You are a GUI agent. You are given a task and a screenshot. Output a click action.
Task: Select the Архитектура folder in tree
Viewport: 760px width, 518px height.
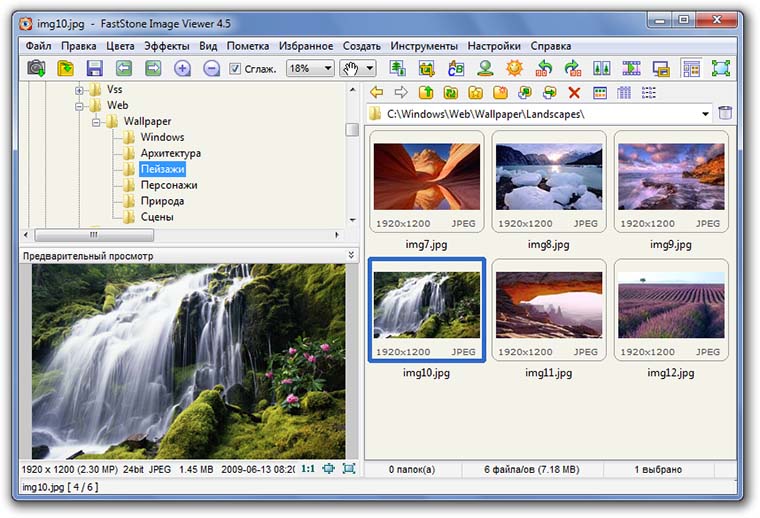coord(170,153)
